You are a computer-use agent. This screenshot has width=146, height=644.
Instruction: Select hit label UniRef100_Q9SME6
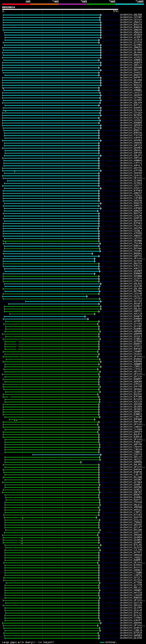pyautogui.click(x=131, y=140)
